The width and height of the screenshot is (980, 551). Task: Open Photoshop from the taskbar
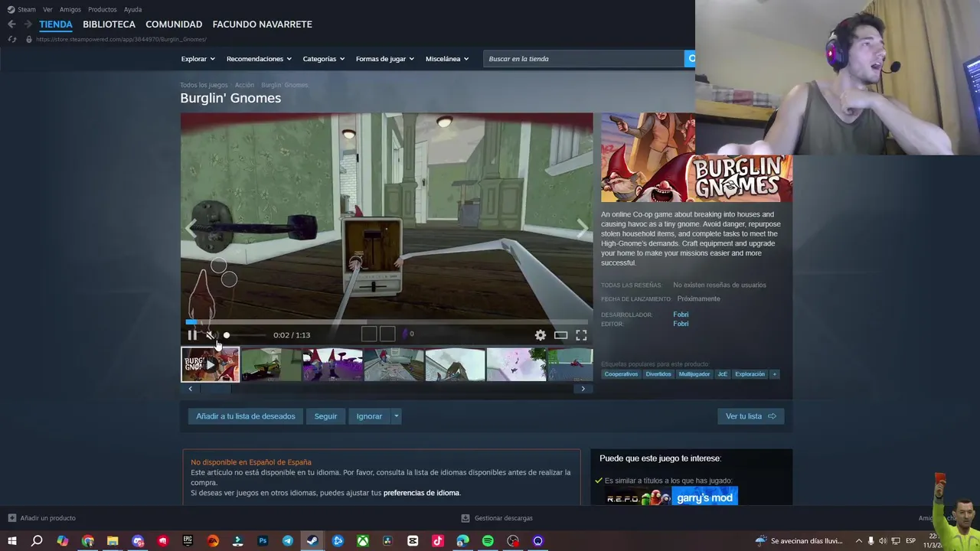263,541
